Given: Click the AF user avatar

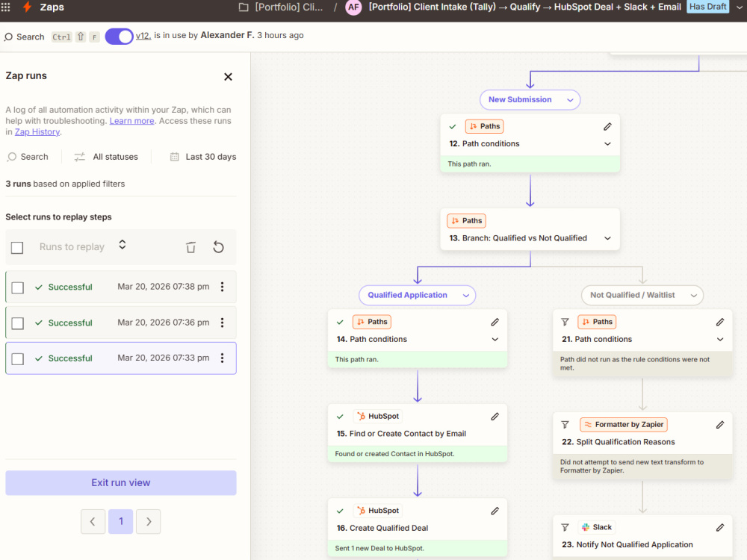Looking at the screenshot, I should (x=353, y=7).
